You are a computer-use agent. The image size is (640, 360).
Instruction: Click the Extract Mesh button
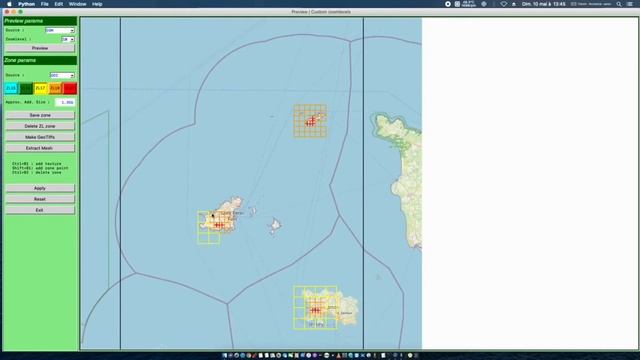point(40,149)
